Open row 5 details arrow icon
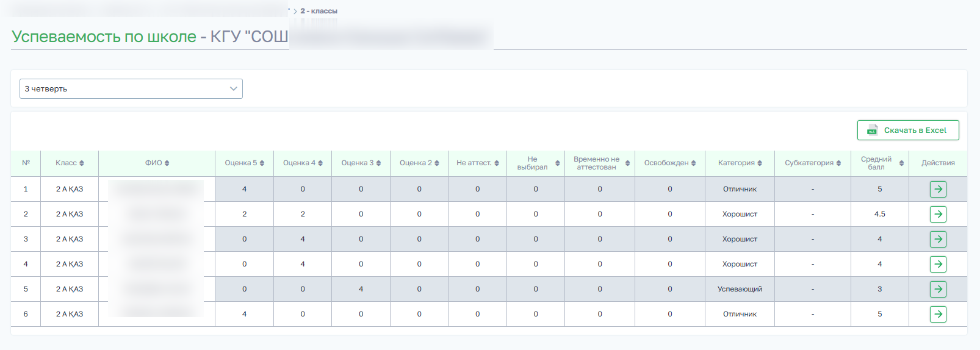Screen dimensions: 980x350 tap(938, 289)
